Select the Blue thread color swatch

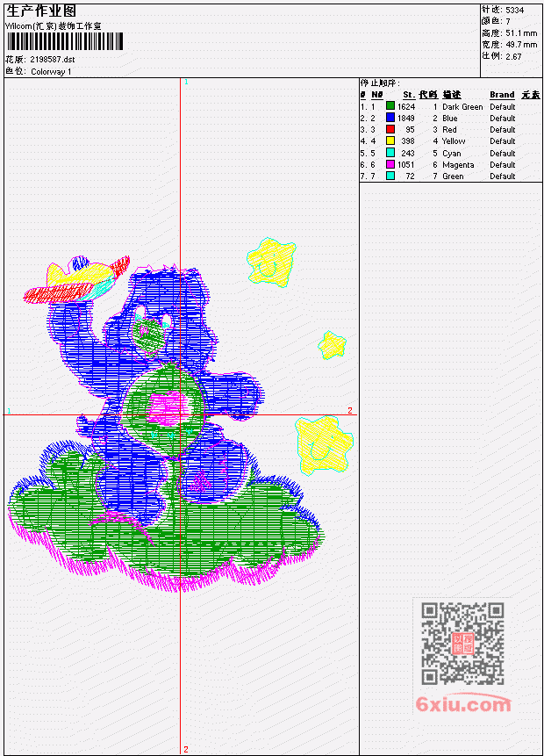(x=390, y=118)
